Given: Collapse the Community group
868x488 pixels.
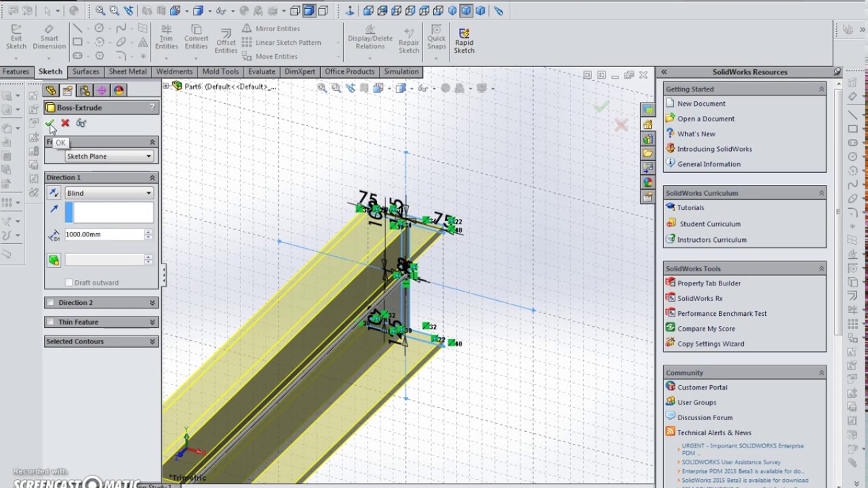Looking at the screenshot, I should tap(821, 373).
